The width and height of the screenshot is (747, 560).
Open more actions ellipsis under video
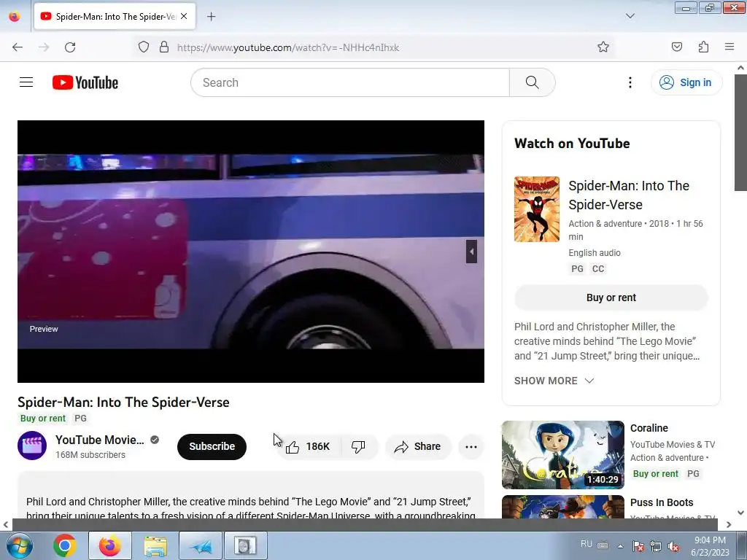pyautogui.click(x=471, y=447)
